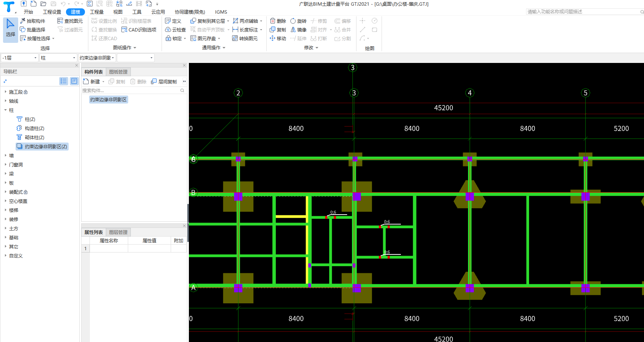
Task: Expand the 基础 tree node
Action: pos(5,237)
